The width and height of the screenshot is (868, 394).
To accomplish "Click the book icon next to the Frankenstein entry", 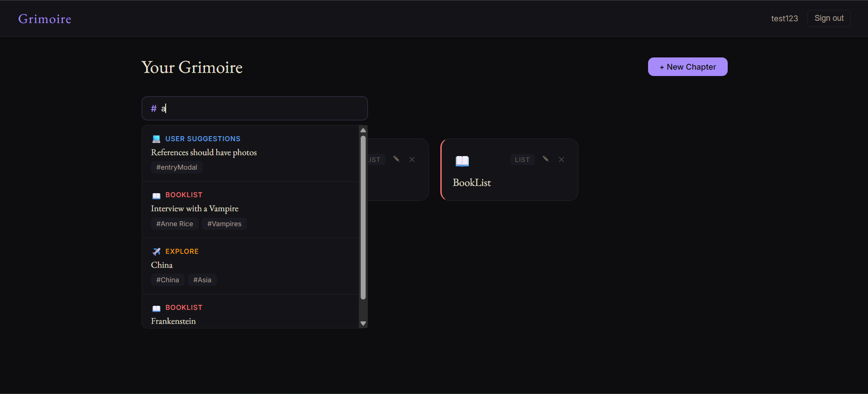I will point(156,308).
